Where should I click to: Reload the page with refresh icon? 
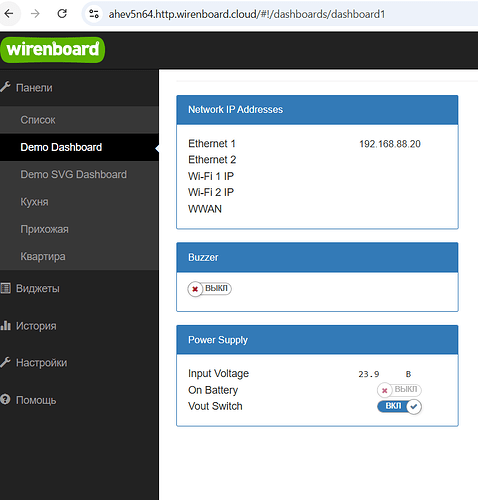point(62,14)
